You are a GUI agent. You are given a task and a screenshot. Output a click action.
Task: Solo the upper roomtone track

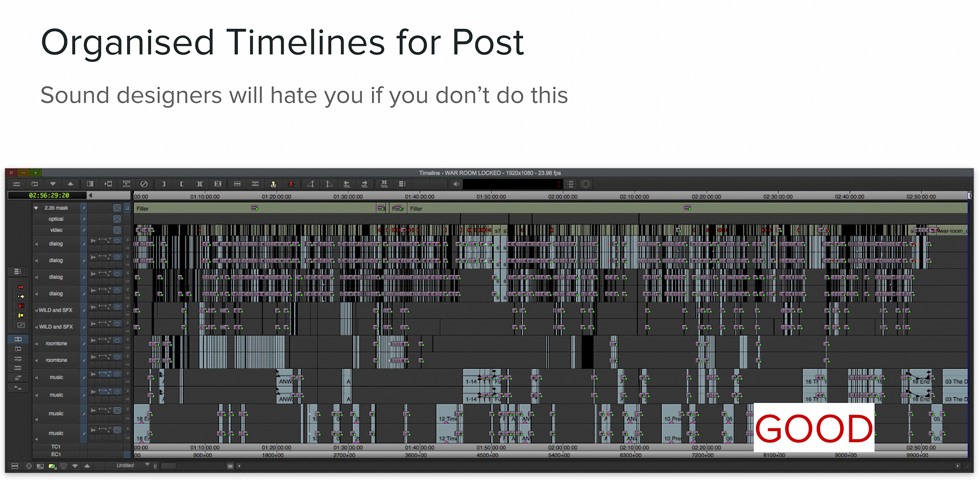point(127,340)
